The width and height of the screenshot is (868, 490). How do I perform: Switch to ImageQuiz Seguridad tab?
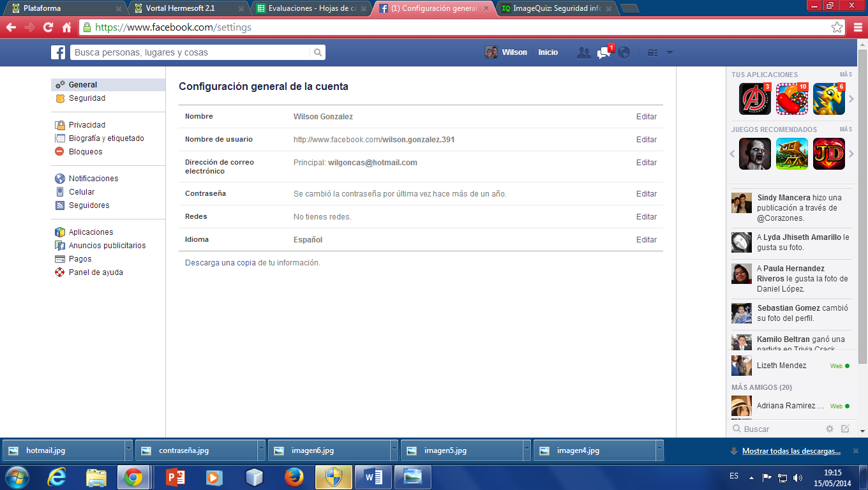[556, 8]
